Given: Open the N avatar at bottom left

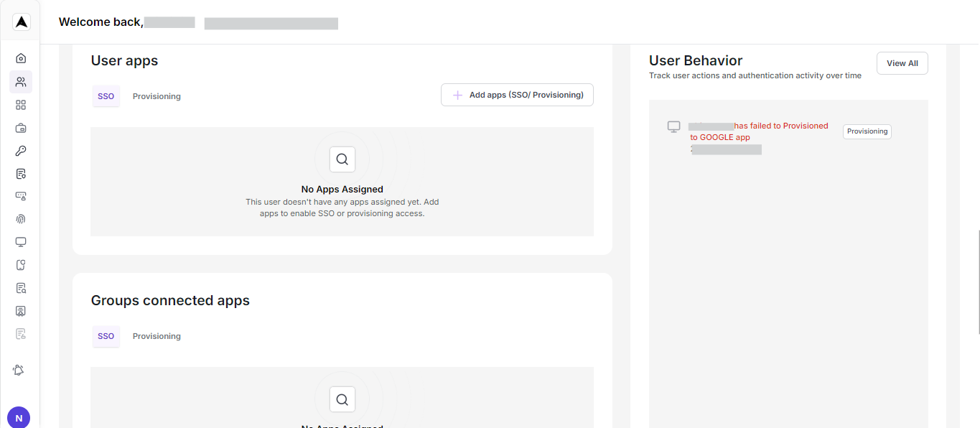Looking at the screenshot, I should pyautogui.click(x=18, y=417).
